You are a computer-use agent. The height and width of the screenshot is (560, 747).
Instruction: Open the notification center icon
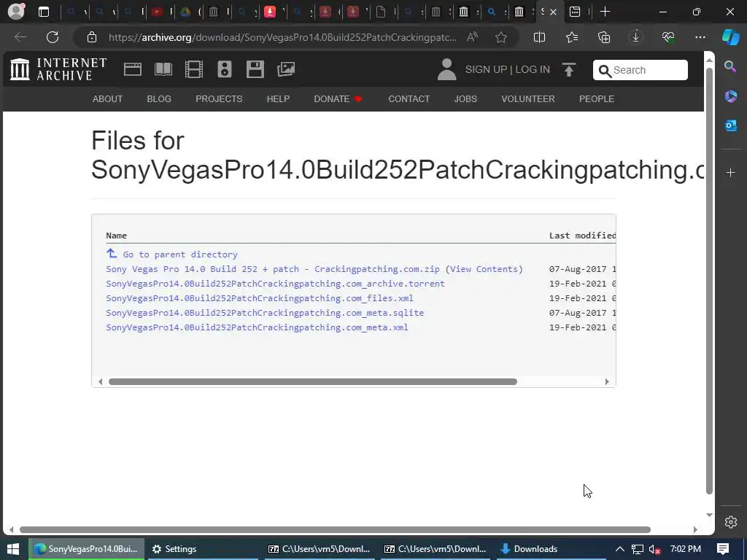tap(723, 549)
